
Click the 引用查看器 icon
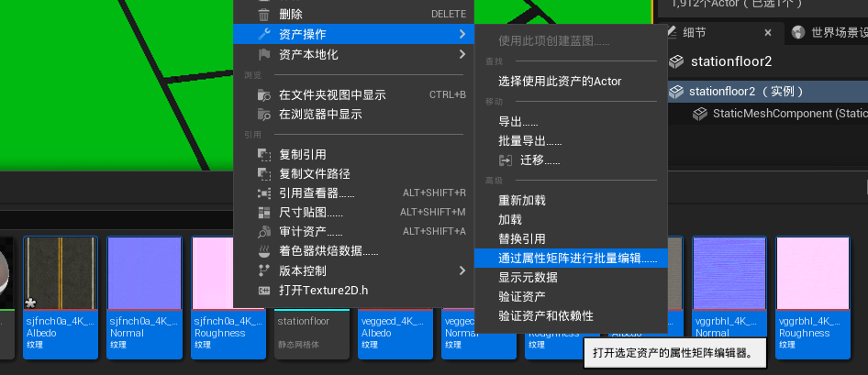click(x=263, y=193)
